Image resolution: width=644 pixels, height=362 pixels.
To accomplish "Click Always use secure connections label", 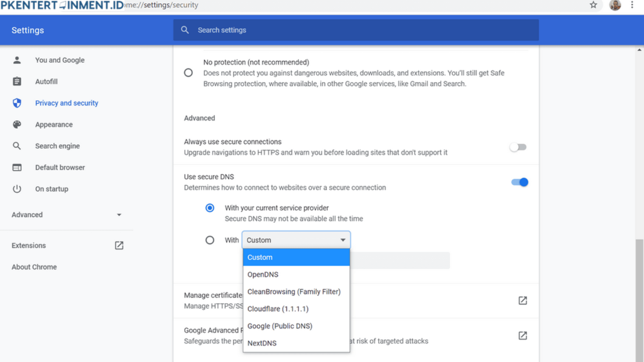I will coord(233,142).
